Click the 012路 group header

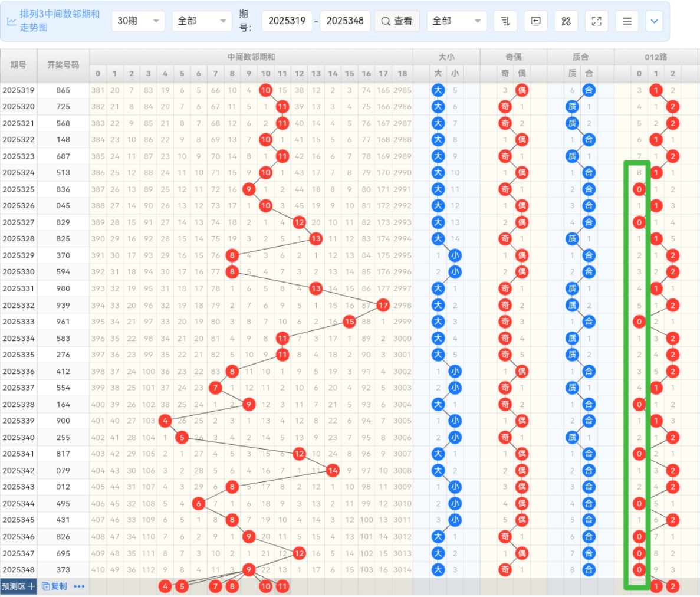656,57
